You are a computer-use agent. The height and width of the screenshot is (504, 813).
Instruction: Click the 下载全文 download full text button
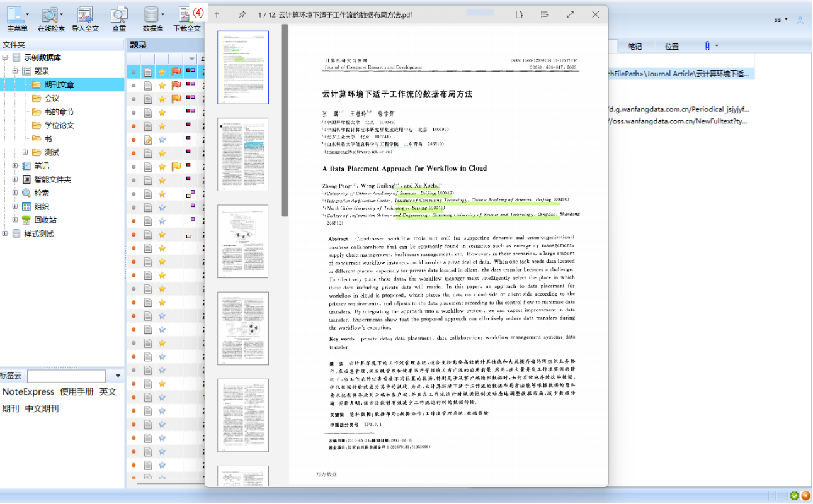point(186,19)
